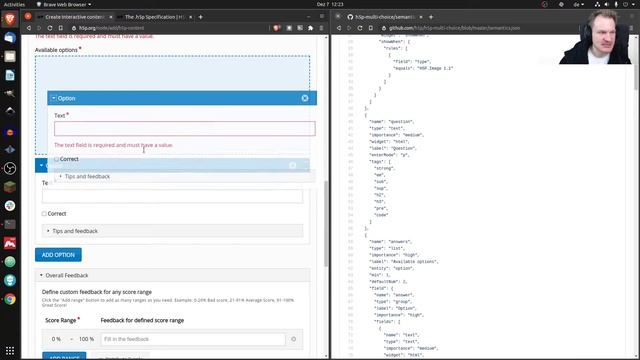Switch to 'Create interactive content' tab
Screen dimensions: 640x360
pos(74,17)
